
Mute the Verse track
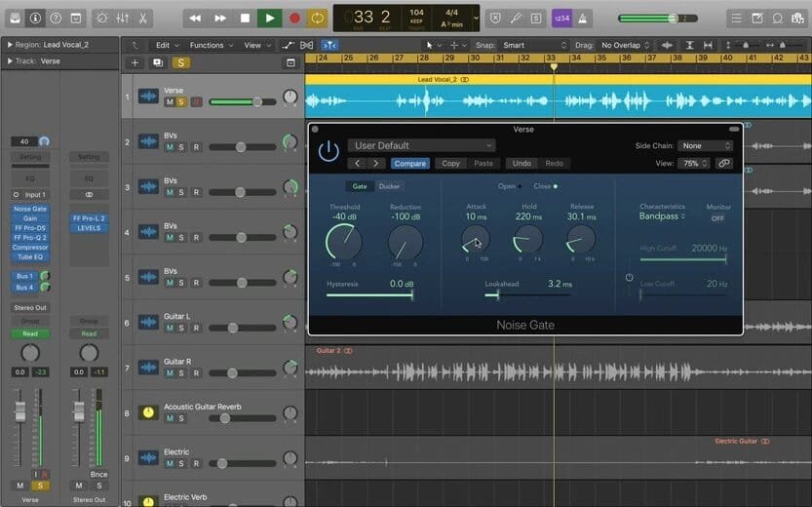170,102
